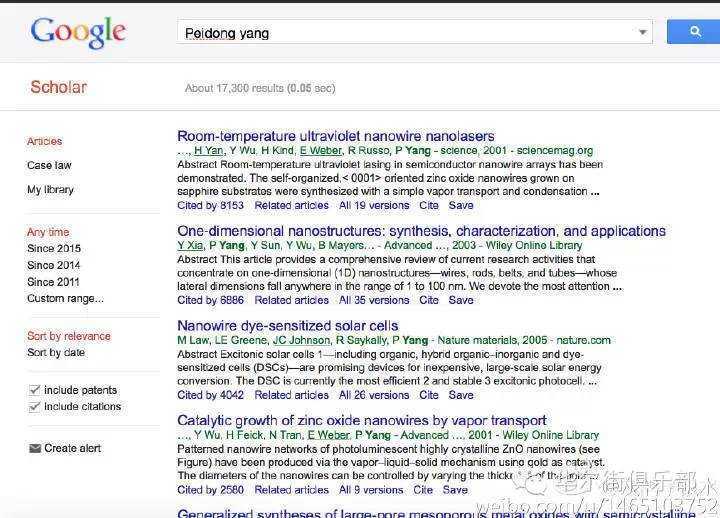720x518 pixels.
Task: Open E Weber profile in the nanolasers result
Action: click(321, 150)
